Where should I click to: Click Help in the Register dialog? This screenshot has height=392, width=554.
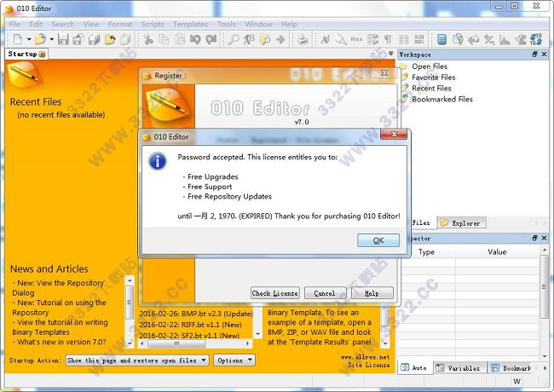click(x=372, y=293)
